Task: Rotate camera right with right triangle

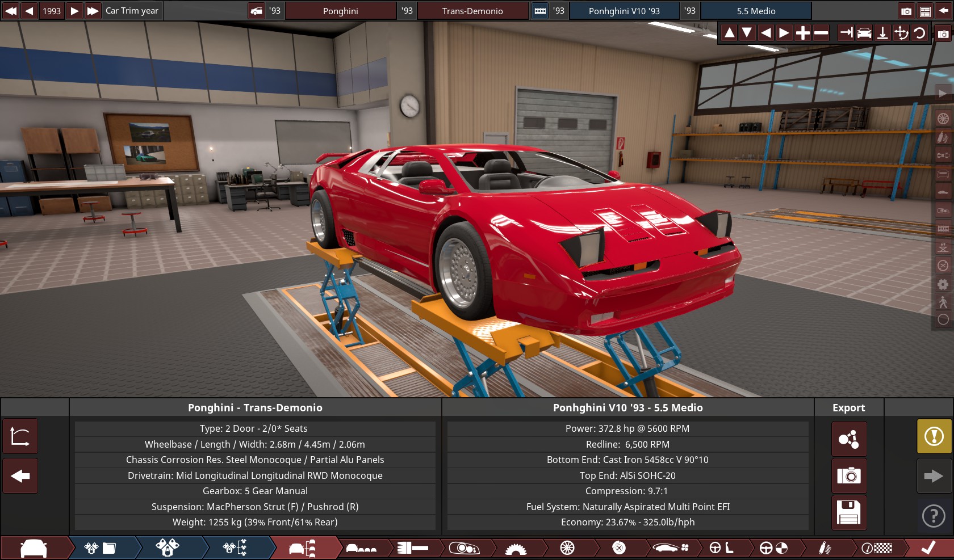Action: [784, 33]
